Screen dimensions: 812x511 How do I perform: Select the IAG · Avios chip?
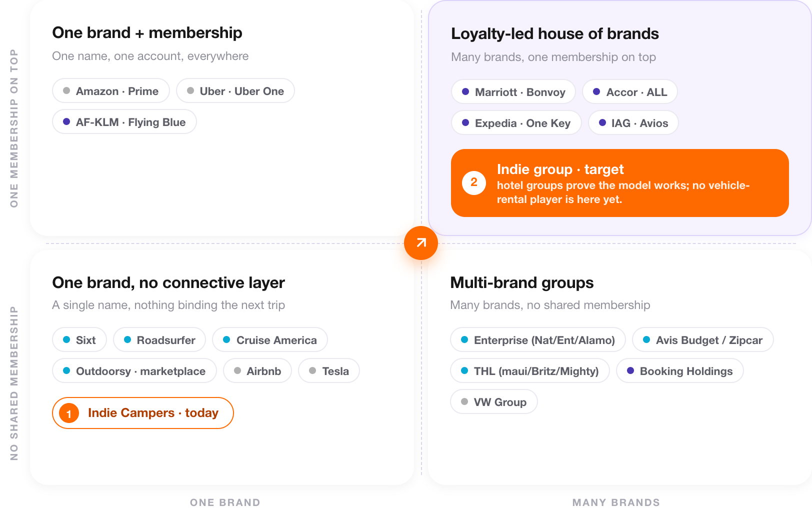[633, 123]
